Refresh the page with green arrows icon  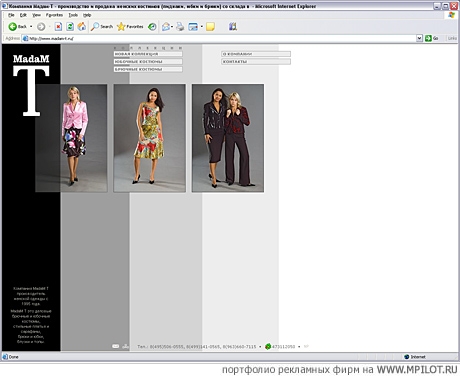pyautogui.click(x=70, y=27)
